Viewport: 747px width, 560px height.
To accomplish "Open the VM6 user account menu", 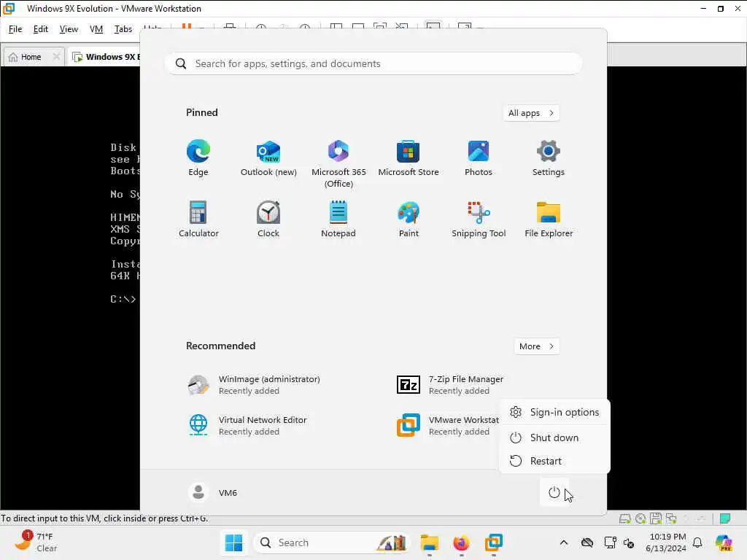I will coord(213,492).
